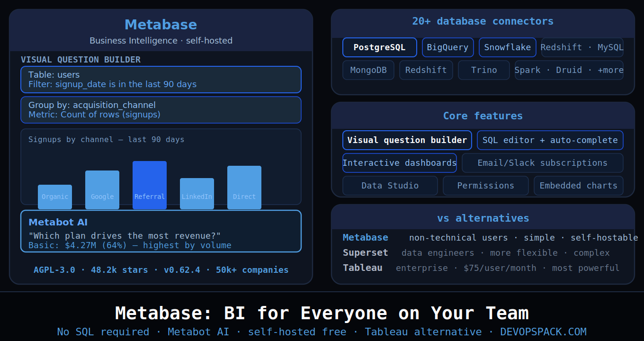Open the Embedded charts feature chip
644x341 pixels.
point(579,186)
